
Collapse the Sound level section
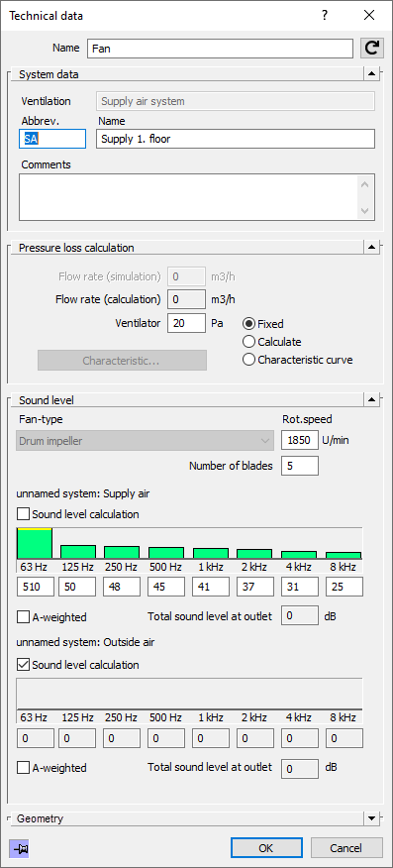371,398
